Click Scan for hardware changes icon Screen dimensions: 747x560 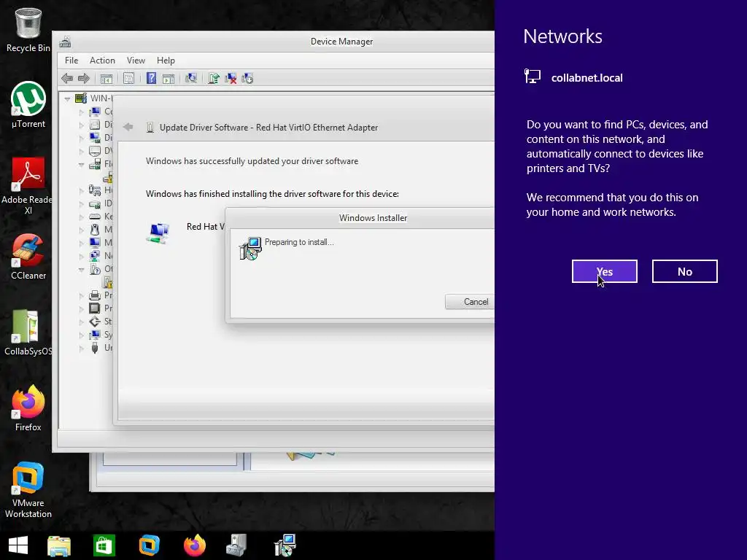coord(191,78)
